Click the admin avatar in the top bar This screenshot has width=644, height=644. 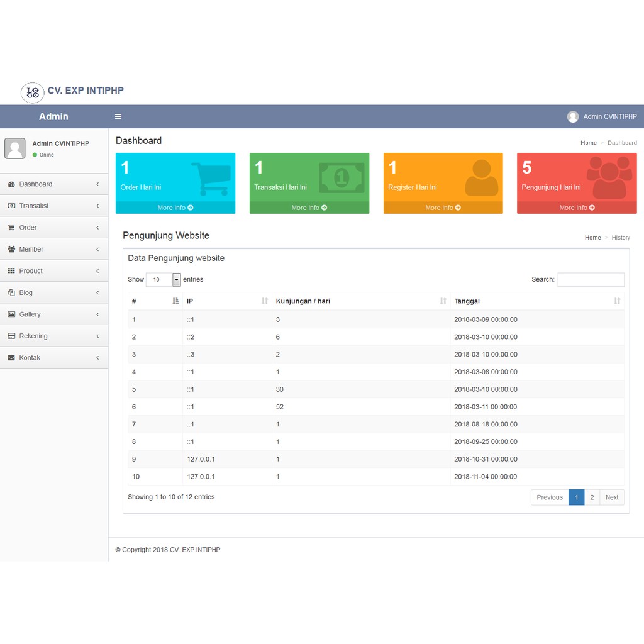pos(573,116)
